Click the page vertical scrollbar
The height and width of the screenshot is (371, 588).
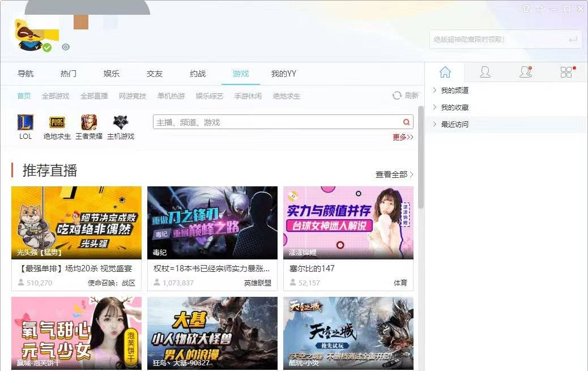point(421,157)
